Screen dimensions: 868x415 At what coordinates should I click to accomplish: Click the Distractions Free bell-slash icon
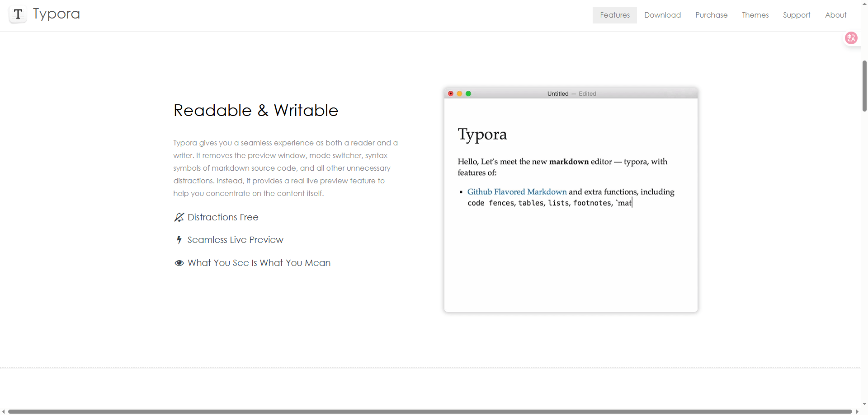pos(179,217)
